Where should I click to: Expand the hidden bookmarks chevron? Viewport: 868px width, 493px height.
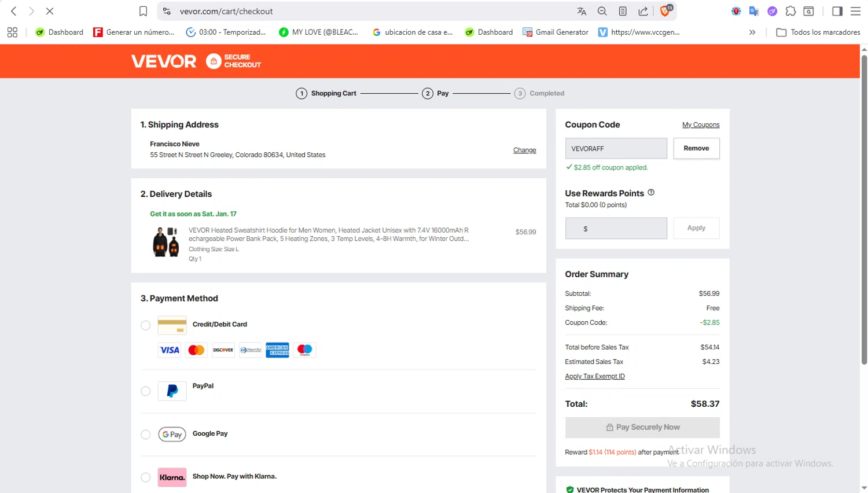pos(752,32)
